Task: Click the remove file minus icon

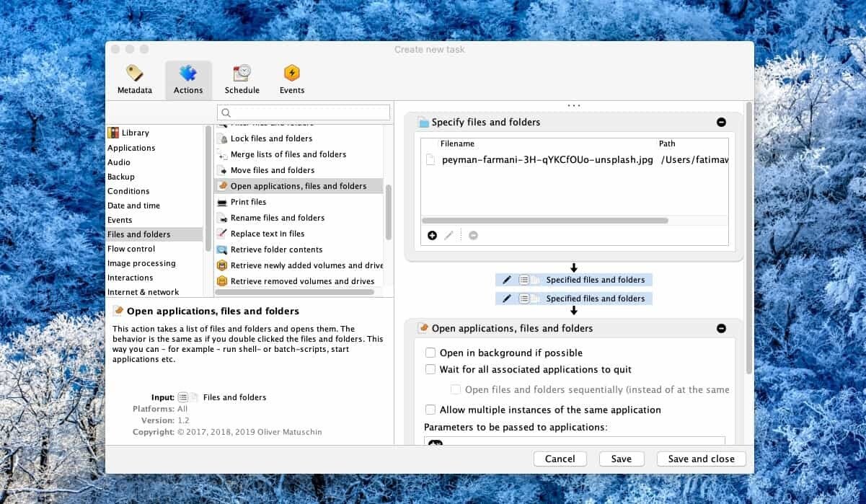Action: (x=473, y=235)
